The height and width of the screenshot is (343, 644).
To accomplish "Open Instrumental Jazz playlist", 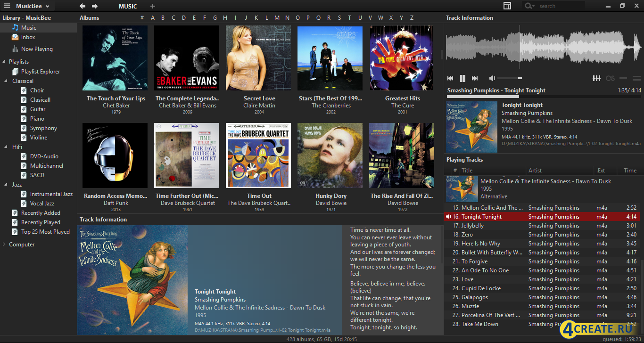I will point(51,194).
